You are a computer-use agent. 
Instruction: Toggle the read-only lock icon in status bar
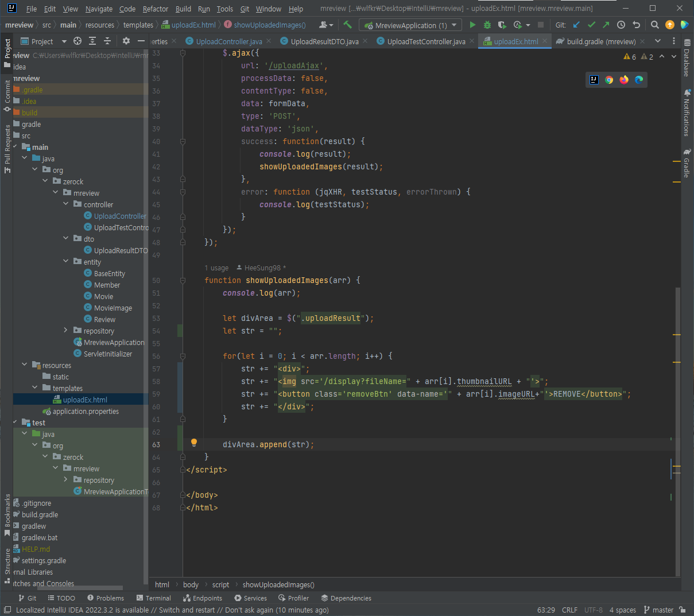click(683, 610)
